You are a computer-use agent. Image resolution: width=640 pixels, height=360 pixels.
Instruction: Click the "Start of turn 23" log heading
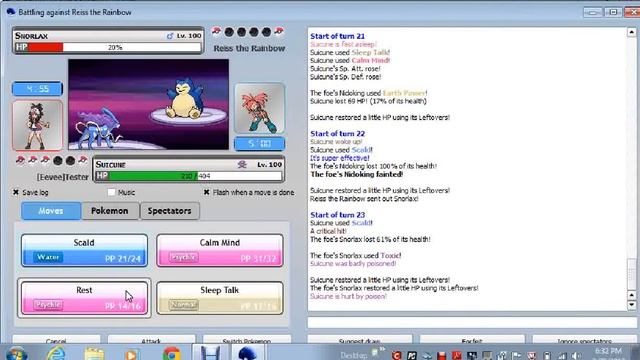(x=338, y=215)
